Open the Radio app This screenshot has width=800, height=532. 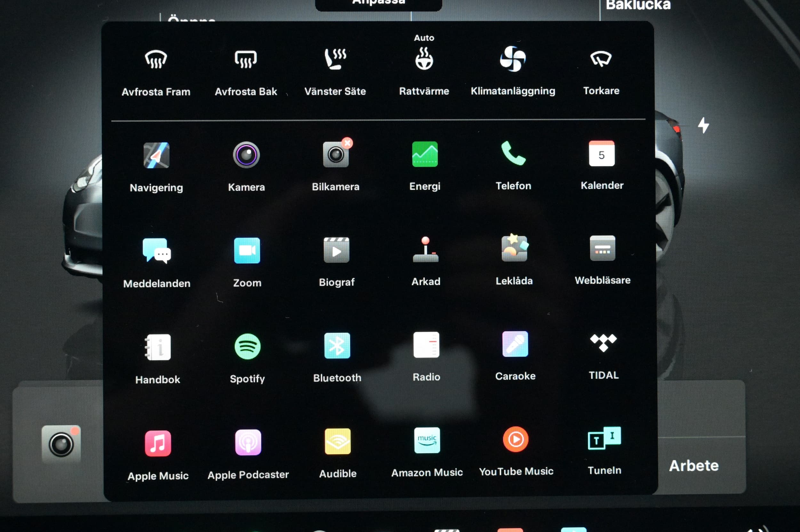pos(426,345)
